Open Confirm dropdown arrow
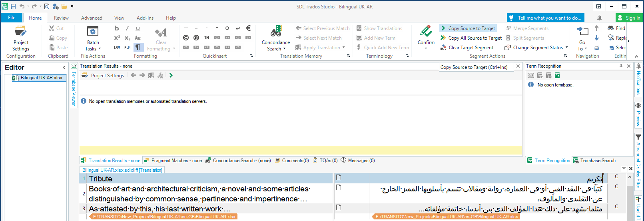Image resolution: width=644 pixels, height=221 pixels. click(426, 48)
